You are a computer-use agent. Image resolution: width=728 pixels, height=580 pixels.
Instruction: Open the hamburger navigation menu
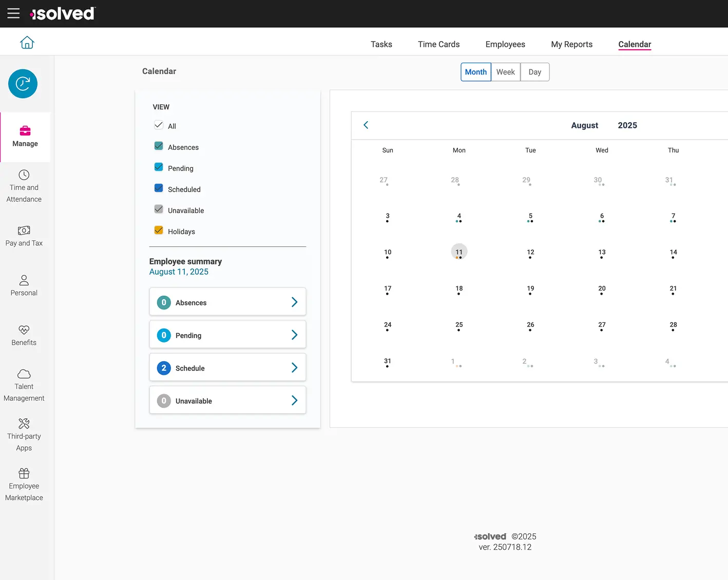coord(13,14)
